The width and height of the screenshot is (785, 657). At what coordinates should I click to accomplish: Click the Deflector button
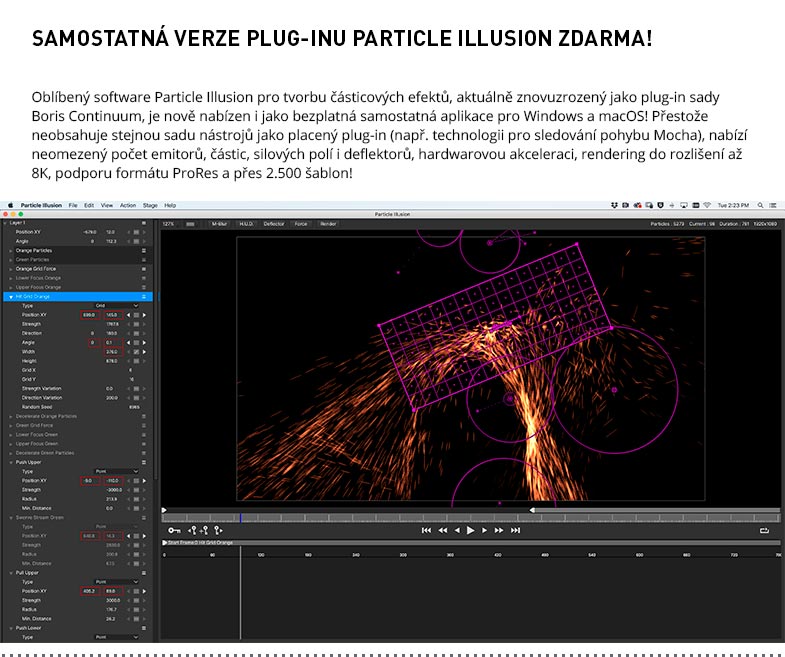(x=274, y=224)
